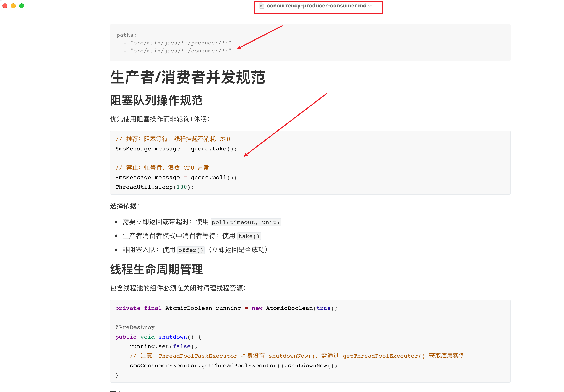564x392 pixels.
Task: Open the concurrency-producer-consumer.md title dropdown chevron
Action: (x=370, y=6)
